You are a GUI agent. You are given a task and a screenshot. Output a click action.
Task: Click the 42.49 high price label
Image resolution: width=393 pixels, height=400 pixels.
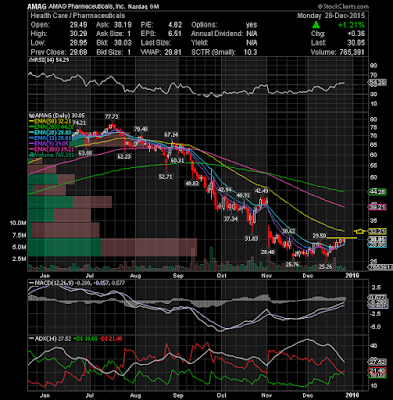pos(261,191)
